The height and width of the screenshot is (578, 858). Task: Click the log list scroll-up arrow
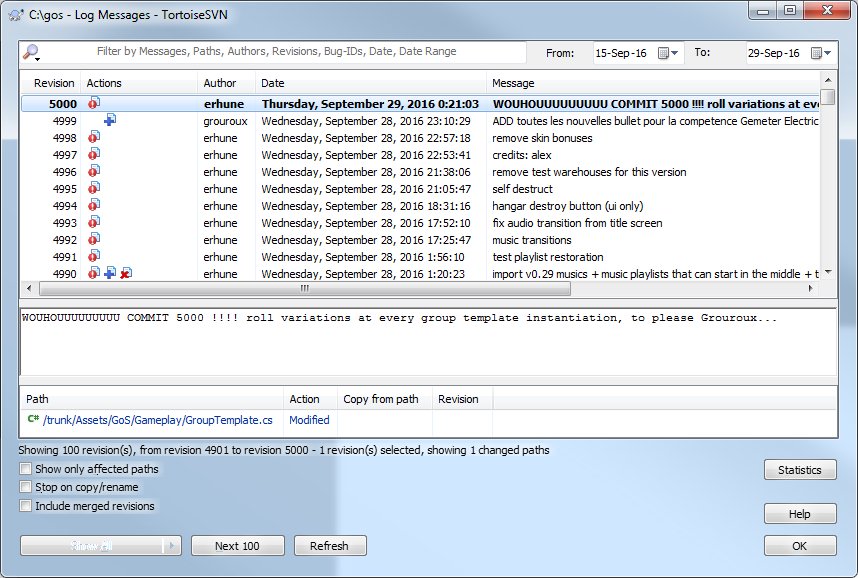828,80
